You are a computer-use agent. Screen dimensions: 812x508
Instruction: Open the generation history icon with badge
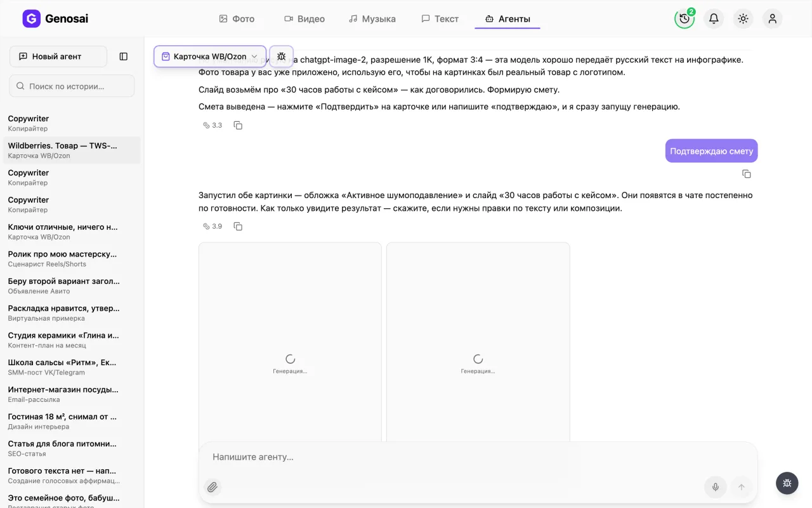(684, 18)
